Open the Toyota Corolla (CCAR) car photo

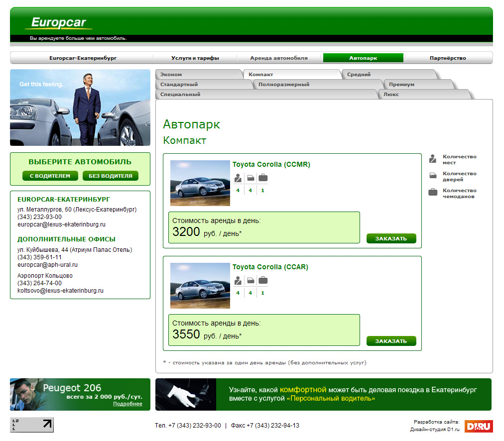pos(200,286)
